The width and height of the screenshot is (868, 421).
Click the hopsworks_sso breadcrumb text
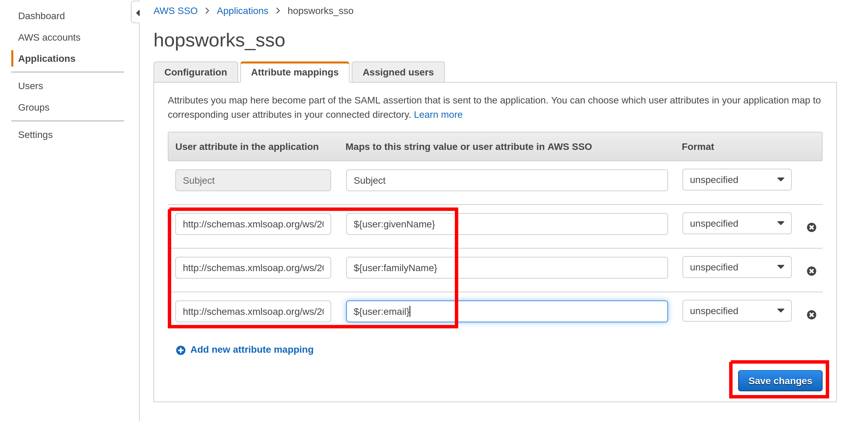click(321, 11)
